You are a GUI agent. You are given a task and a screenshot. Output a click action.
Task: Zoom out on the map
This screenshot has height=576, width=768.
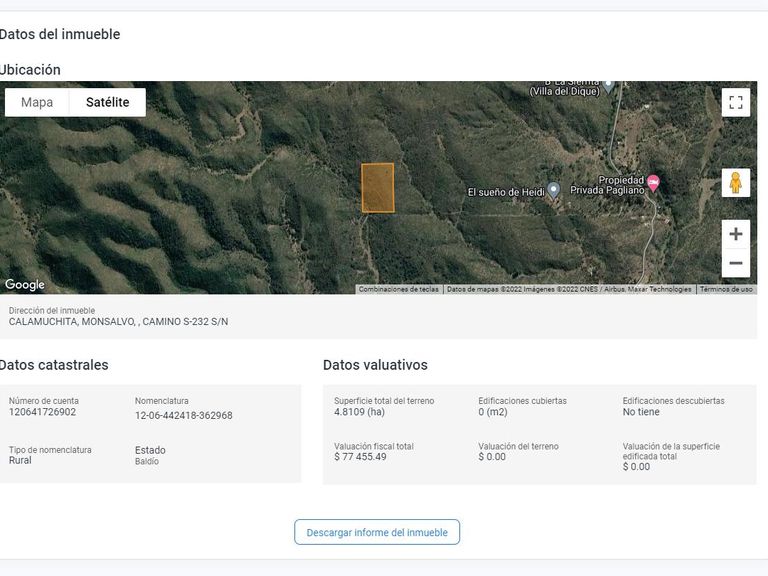736,264
